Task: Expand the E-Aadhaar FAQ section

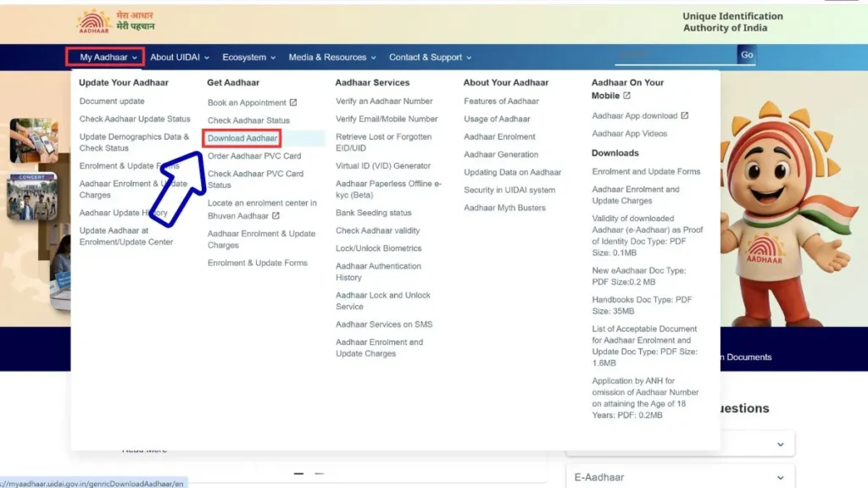Action: (680, 476)
